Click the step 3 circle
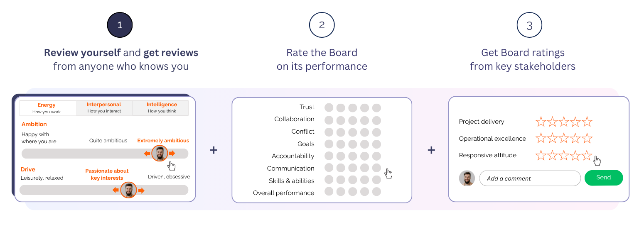The width and height of the screenshot is (644, 249). [x=529, y=25]
